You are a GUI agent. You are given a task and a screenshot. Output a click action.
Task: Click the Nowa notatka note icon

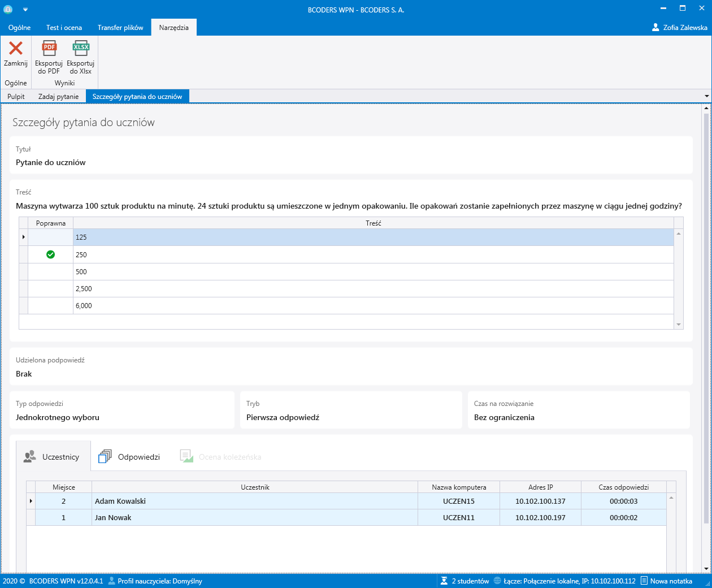tap(644, 581)
